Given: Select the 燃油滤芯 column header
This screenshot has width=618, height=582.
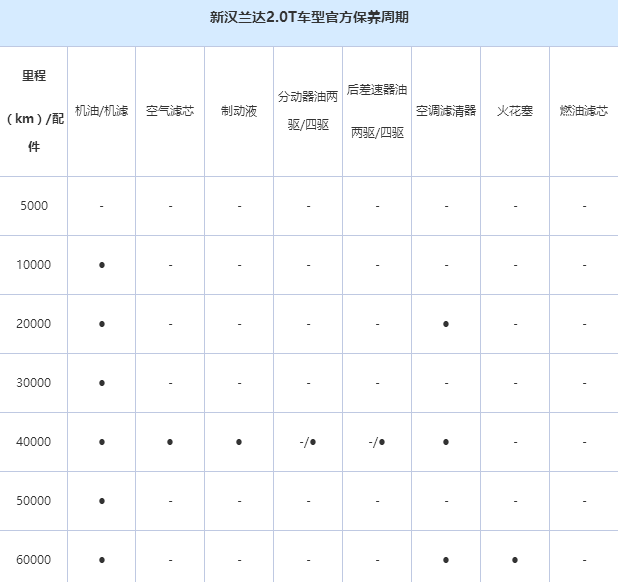Looking at the screenshot, I should click(x=584, y=111).
